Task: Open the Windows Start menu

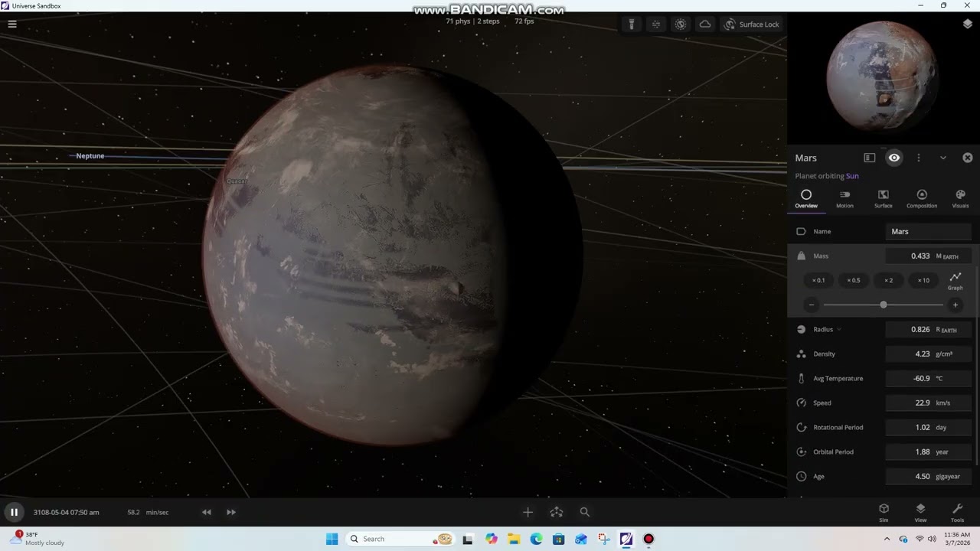Action: click(x=332, y=539)
